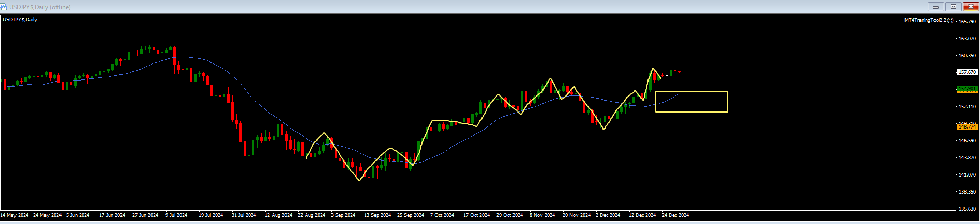Select the white T marker above candles
The image size is (980, 224).
pos(133,54)
